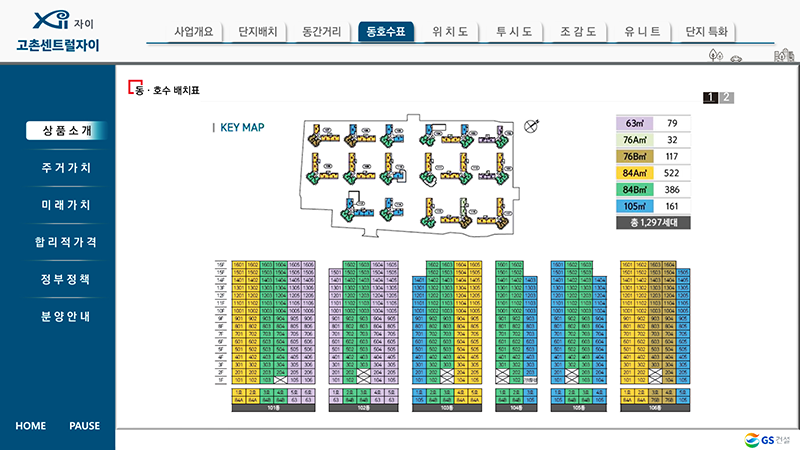800x450 pixels.
Task: Click the 101동 unit chart grid
Action: tap(273, 322)
